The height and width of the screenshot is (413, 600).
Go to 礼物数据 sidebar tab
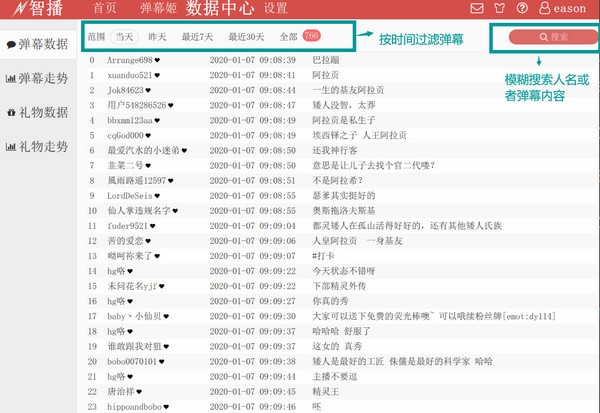(x=37, y=112)
